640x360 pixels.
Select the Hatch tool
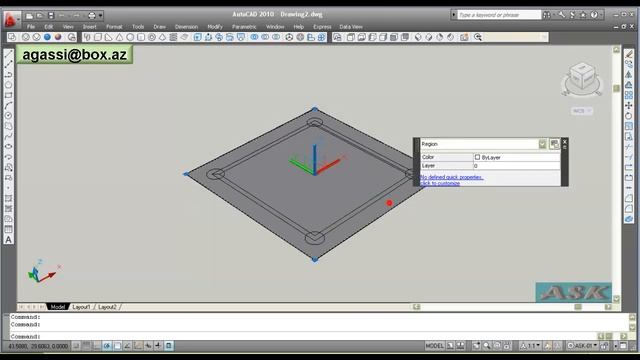(8, 198)
